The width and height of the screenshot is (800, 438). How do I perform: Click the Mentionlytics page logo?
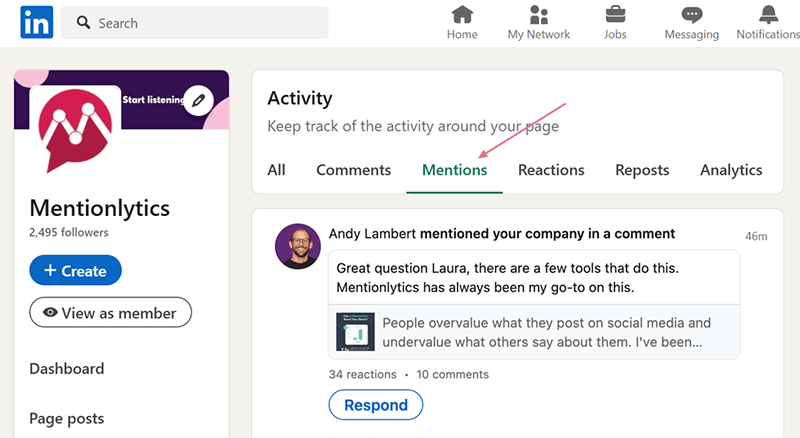pos(76,130)
